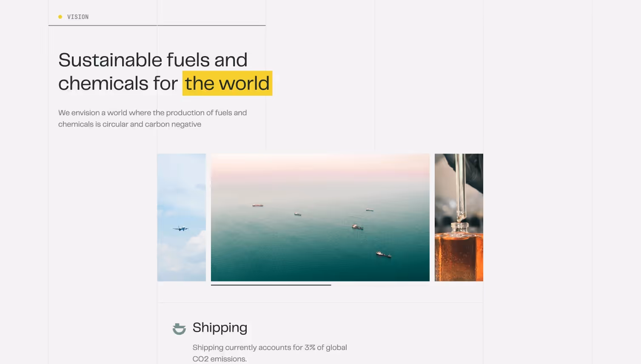Click the Shipping CO2 emissions description

pyautogui.click(x=270, y=353)
